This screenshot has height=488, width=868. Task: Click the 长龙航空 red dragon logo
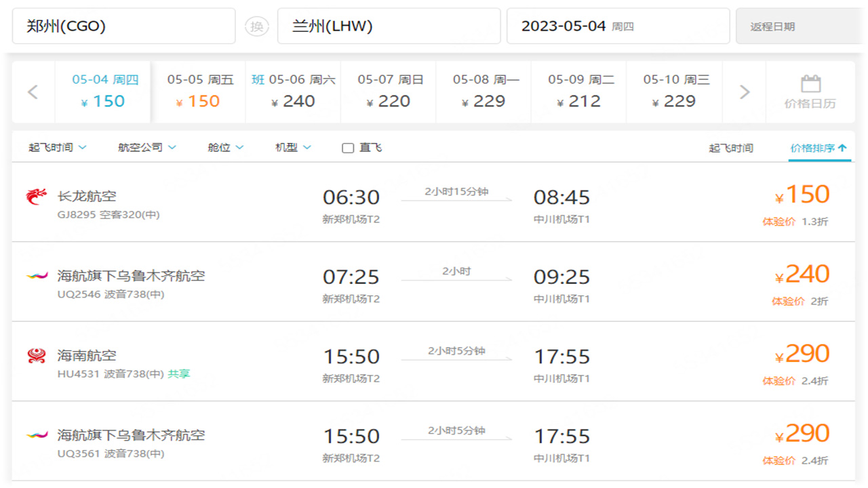coord(37,197)
